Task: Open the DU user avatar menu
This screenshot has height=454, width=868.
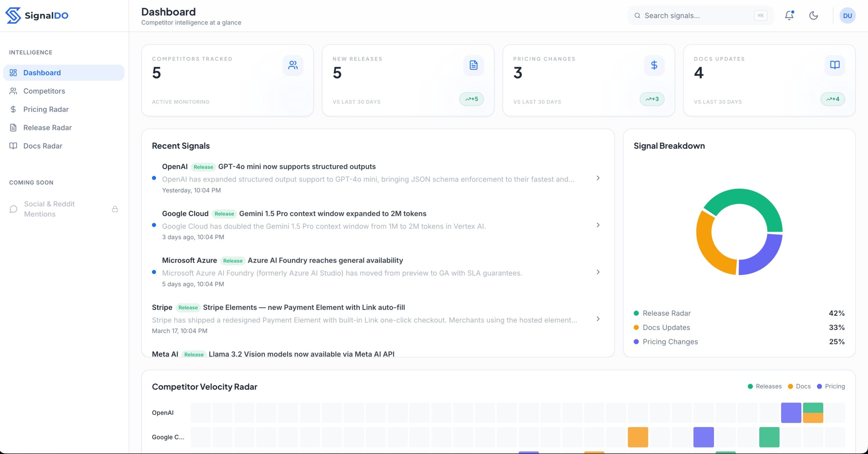Action: pos(847,16)
